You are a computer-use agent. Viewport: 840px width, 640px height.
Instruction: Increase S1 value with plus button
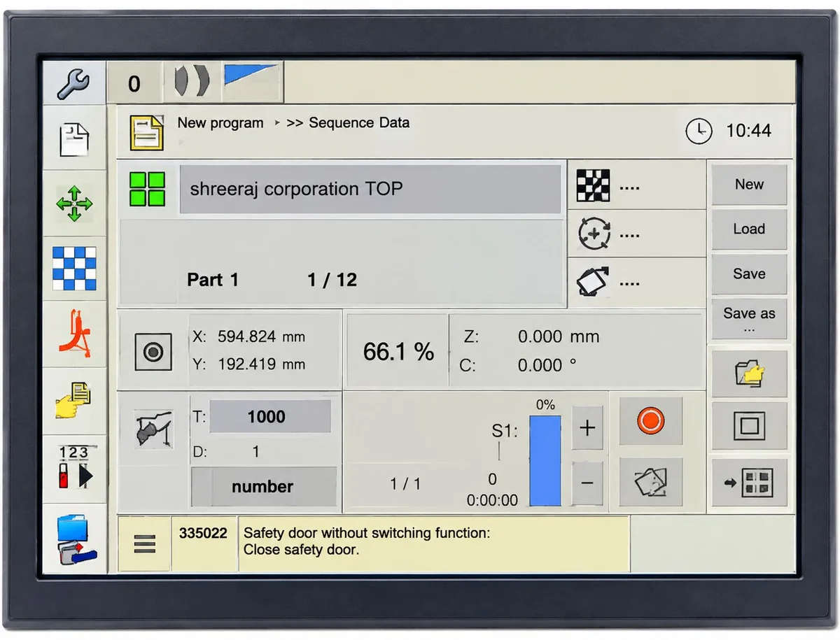pos(587,427)
